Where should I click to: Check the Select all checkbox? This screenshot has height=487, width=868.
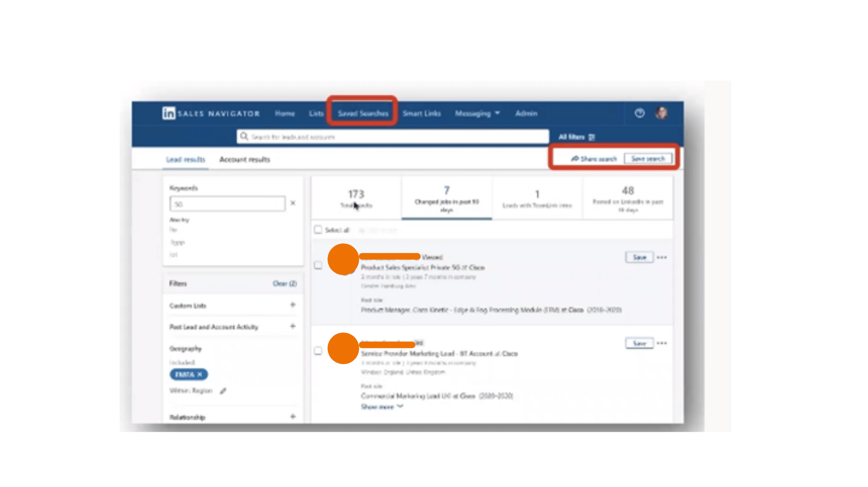[318, 230]
